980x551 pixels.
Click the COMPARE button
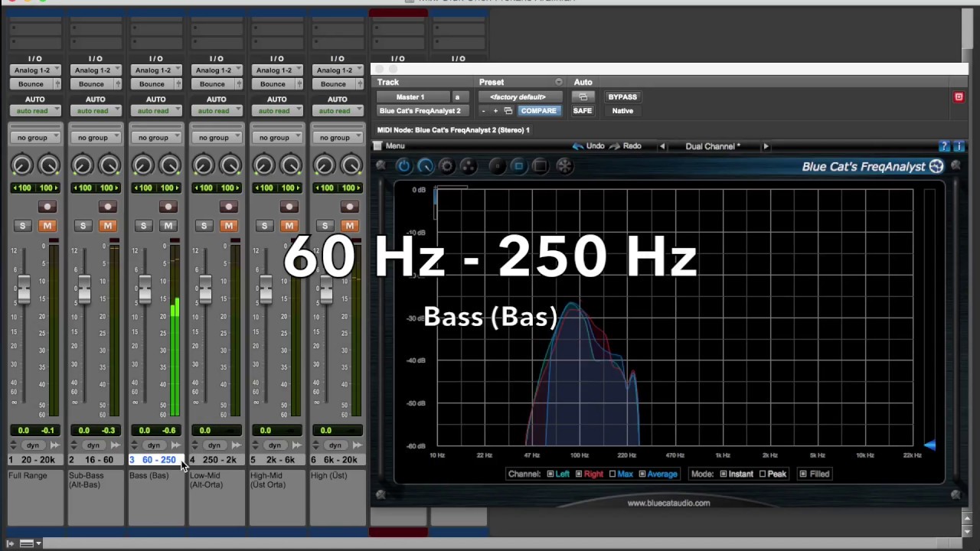click(539, 111)
